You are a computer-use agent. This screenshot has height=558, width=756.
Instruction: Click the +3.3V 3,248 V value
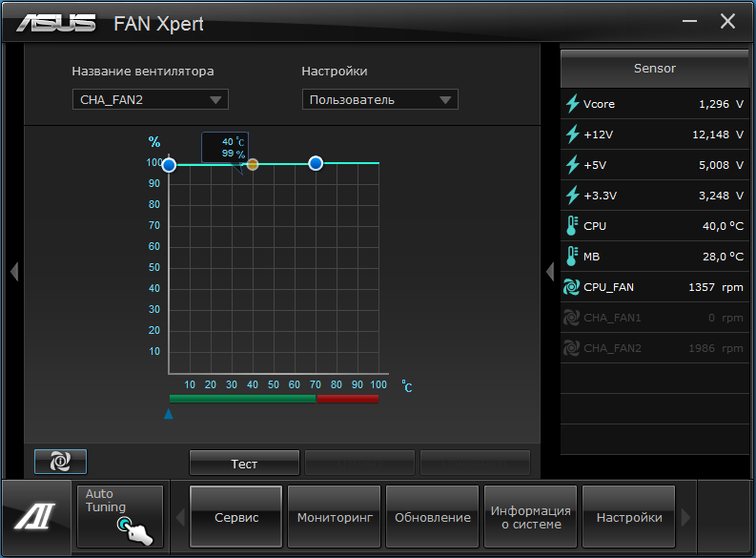pyautogui.click(x=722, y=196)
